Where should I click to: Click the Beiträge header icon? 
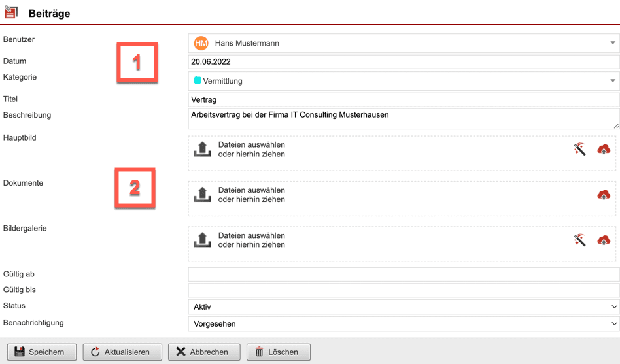11,12
